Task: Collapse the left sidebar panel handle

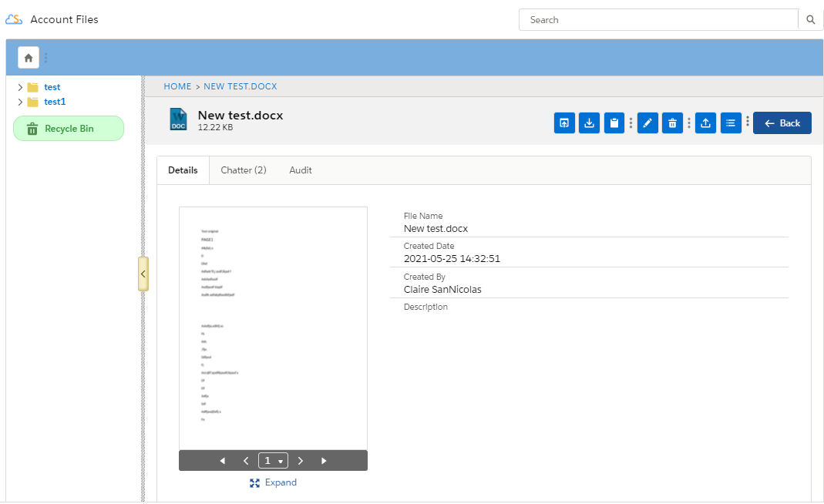Action: tap(143, 274)
